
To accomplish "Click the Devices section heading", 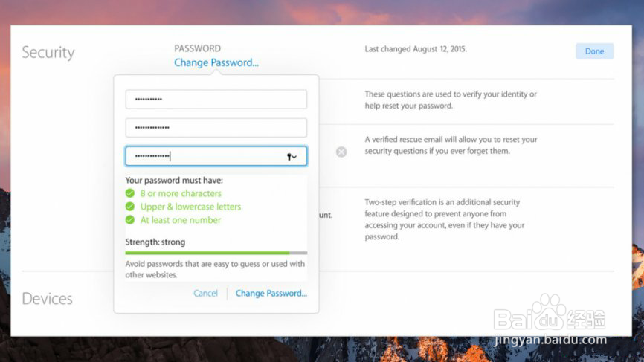I will tap(48, 299).
